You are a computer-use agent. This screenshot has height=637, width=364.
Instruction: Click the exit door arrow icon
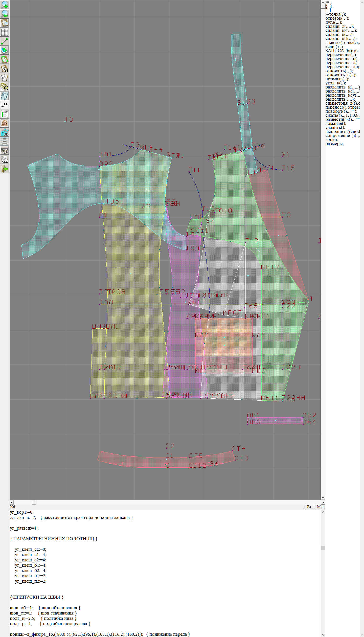point(5,169)
